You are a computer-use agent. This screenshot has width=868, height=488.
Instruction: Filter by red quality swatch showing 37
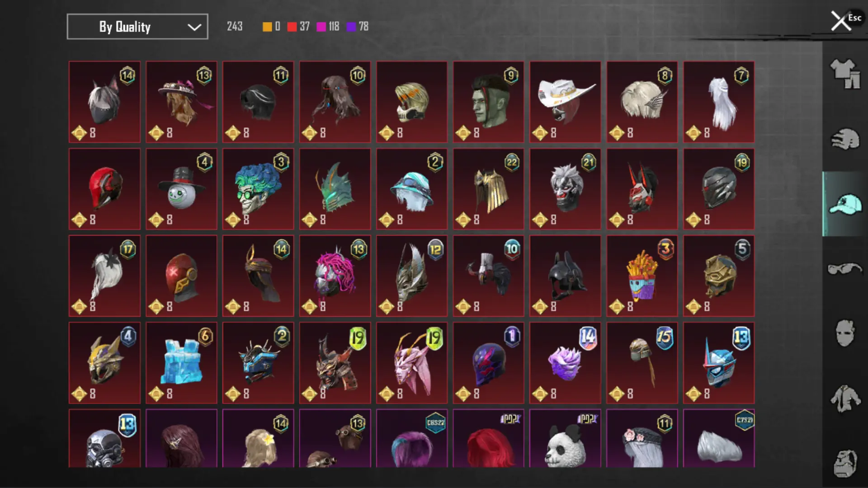pos(298,27)
